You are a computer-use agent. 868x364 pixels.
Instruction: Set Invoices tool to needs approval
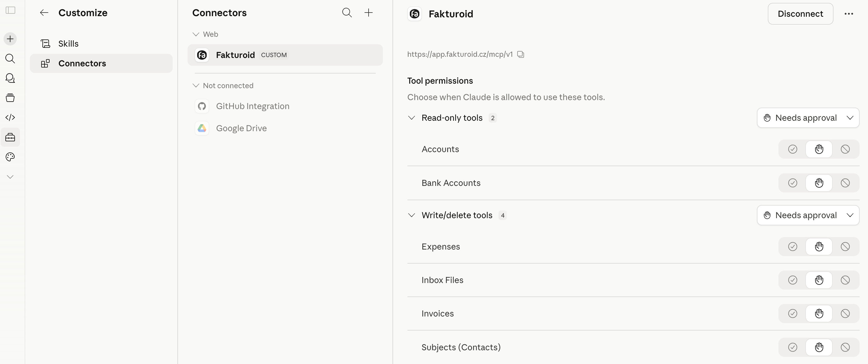[819, 314]
